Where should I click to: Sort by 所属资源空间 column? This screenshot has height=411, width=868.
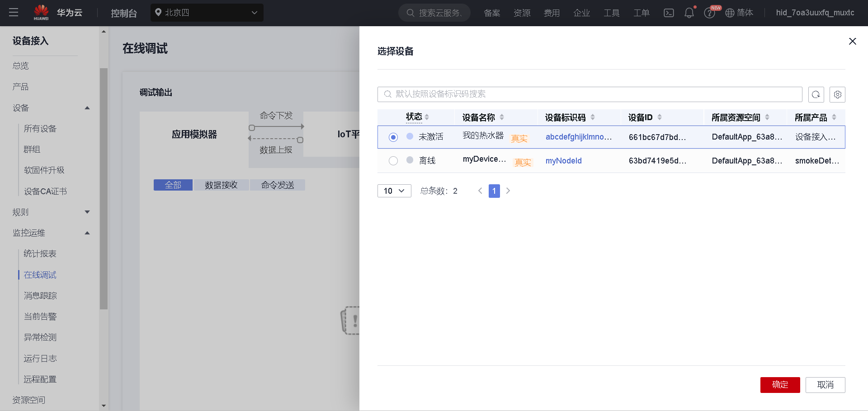[x=767, y=117]
